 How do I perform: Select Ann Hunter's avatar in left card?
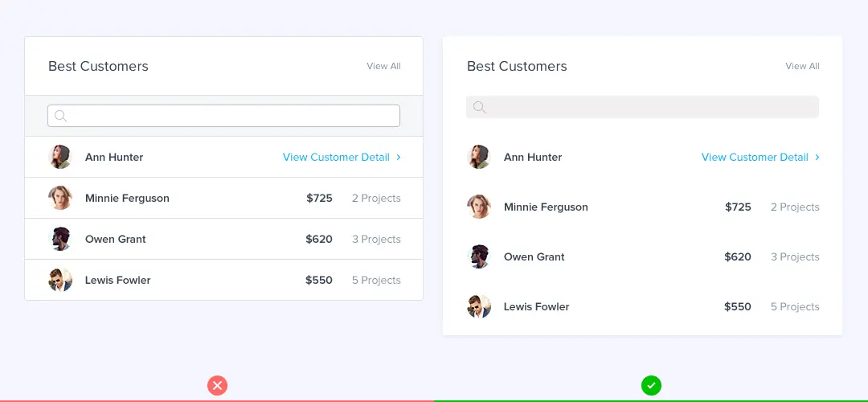pos(60,157)
